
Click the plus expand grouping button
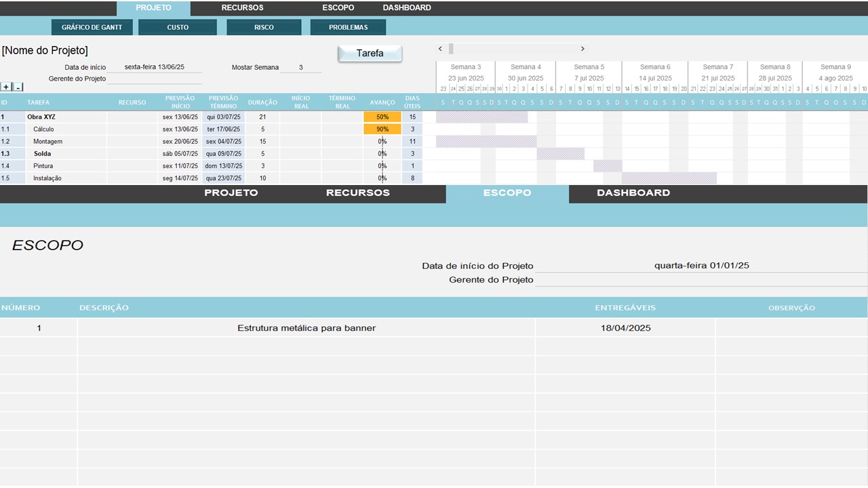tap(6, 87)
